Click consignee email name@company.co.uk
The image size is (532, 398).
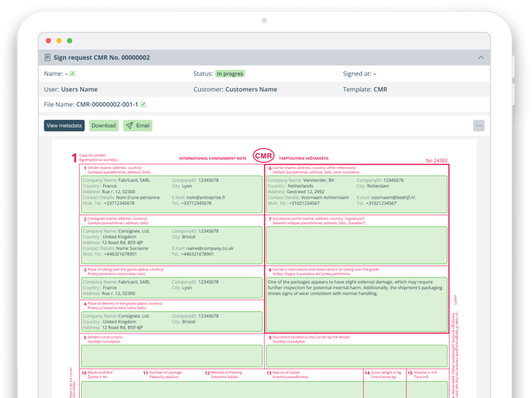coord(210,248)
